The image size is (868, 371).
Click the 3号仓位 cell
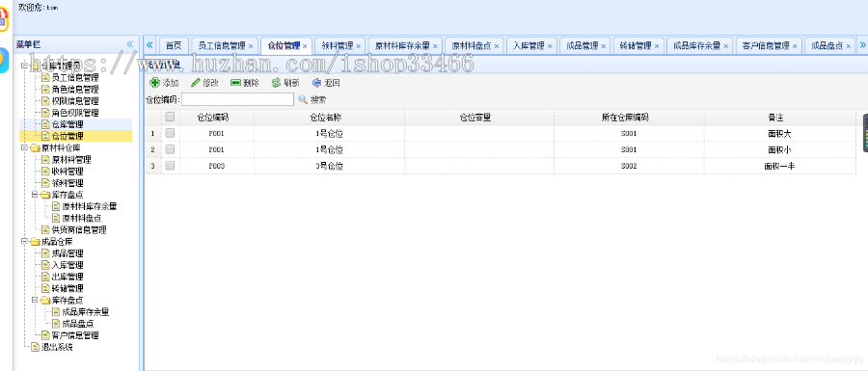[330, 166]
